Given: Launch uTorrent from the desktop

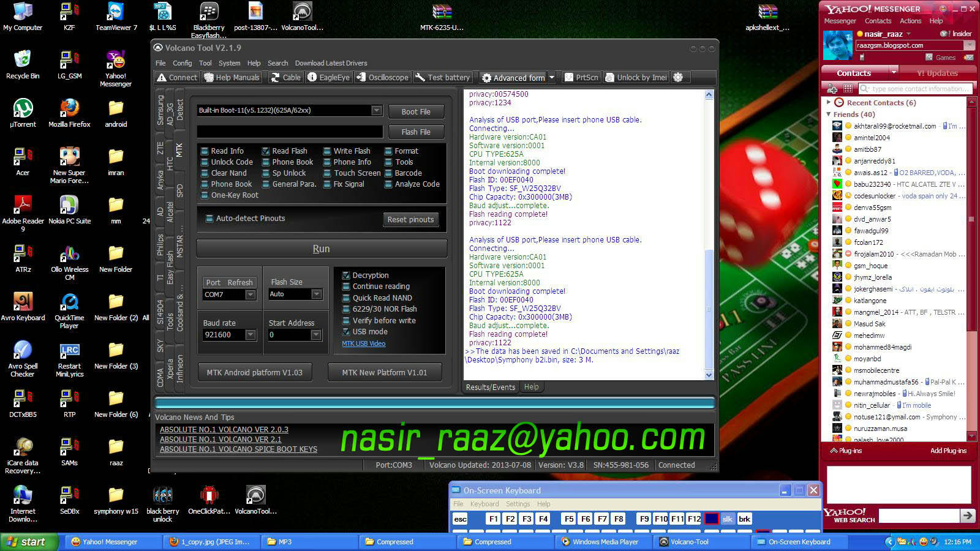Looking at the screenshot, I should [x=23, y=113].
